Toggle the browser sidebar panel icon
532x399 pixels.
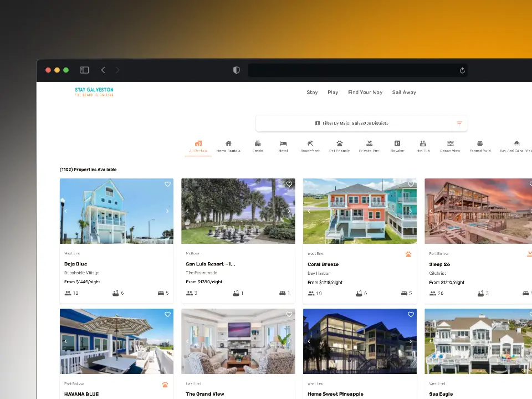84,70
